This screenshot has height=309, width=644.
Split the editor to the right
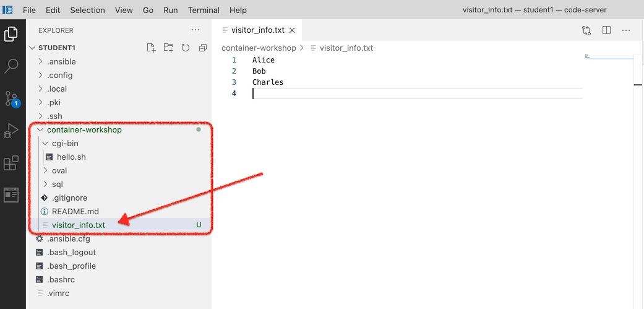[606, 30]
